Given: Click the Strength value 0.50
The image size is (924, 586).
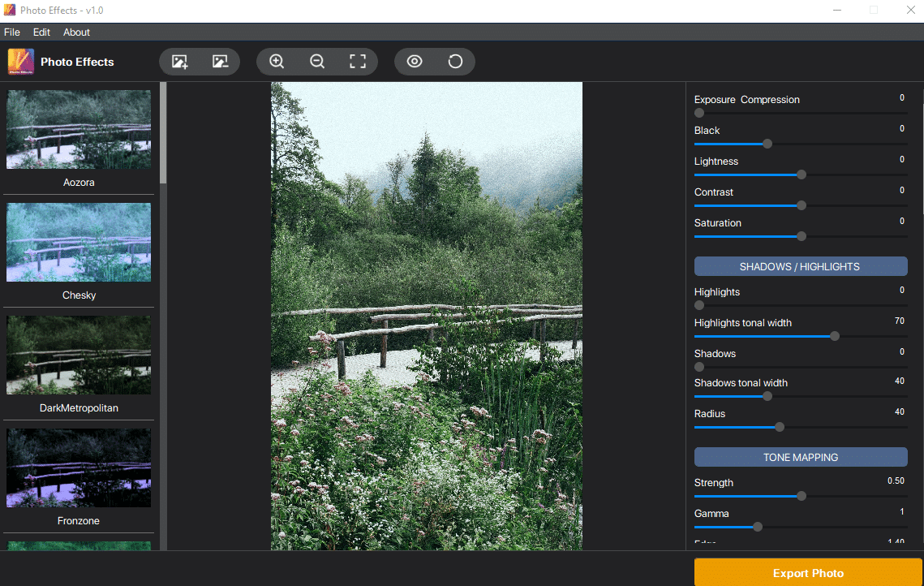Looking at the screenshot, I should click(x=896, y=480).
